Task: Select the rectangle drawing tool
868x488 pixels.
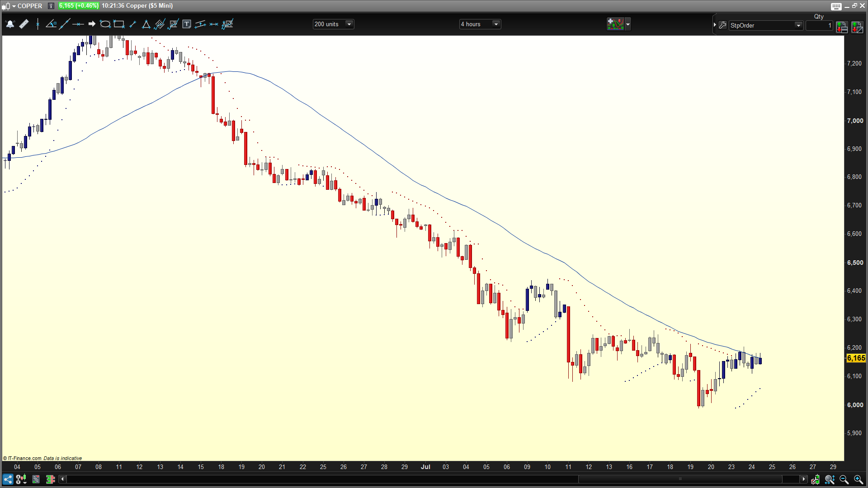Action: pos(119,24)
